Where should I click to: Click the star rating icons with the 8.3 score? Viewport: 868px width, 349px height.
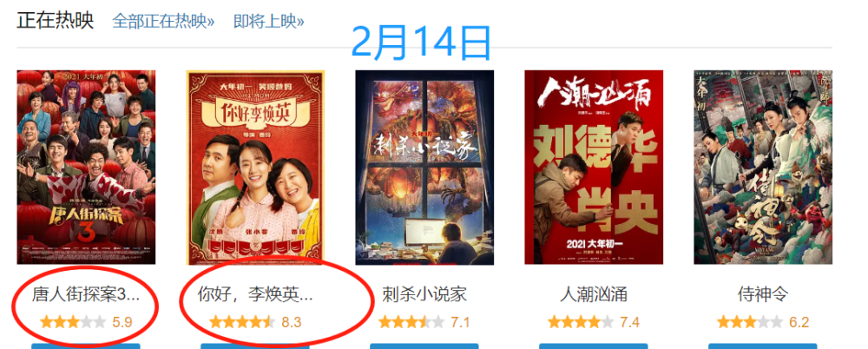point(242,322)
